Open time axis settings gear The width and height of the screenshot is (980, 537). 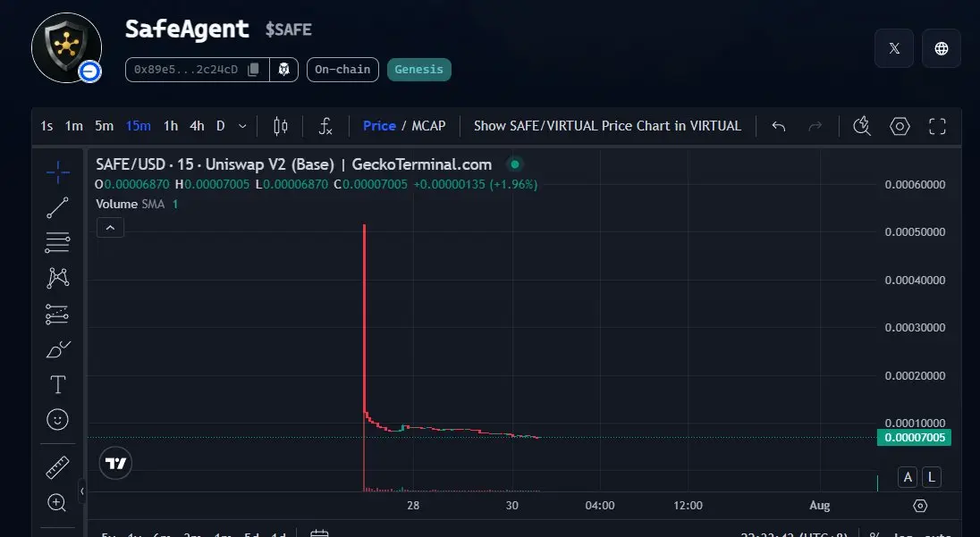pos(920,506)
